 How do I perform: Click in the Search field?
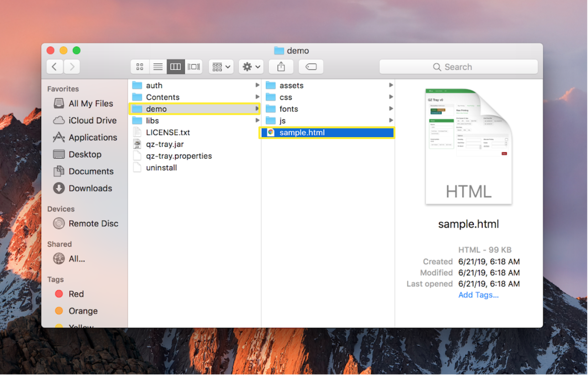pos(458,67)
